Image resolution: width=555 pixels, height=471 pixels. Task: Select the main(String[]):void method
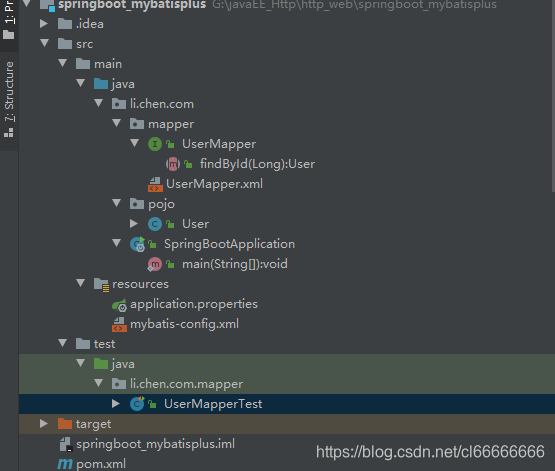point(235,264)
